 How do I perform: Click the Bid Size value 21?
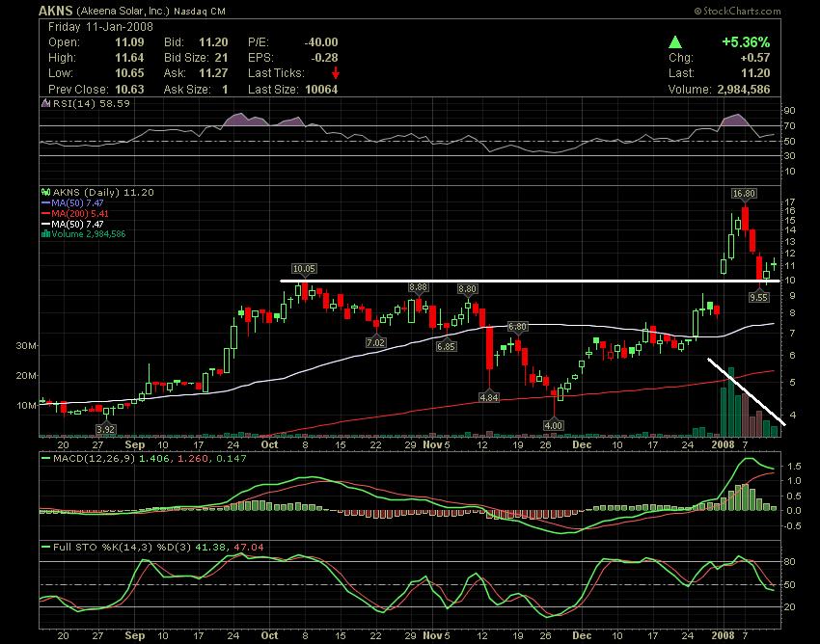(x=221, y=58)
